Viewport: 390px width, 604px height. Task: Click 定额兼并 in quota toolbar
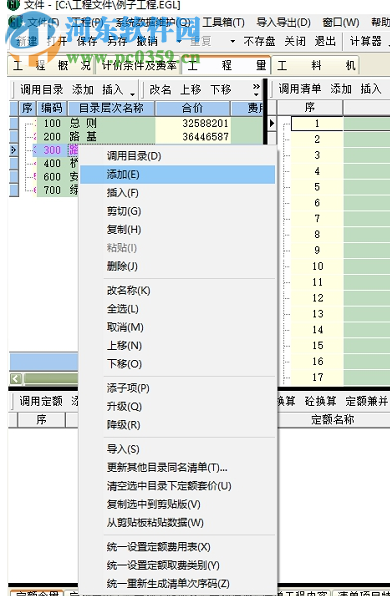366,401
